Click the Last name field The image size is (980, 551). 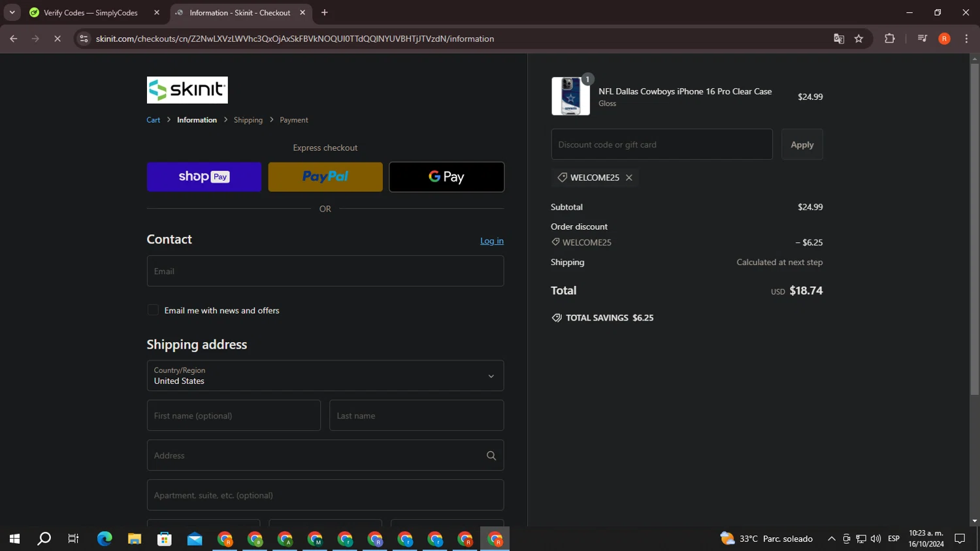pos(417,416)
